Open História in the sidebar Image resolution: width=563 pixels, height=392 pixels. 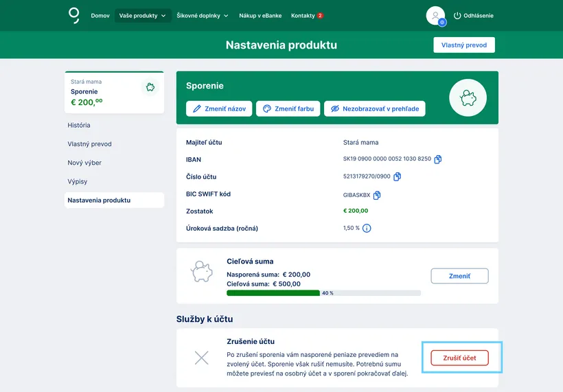[x=79, y=125]
